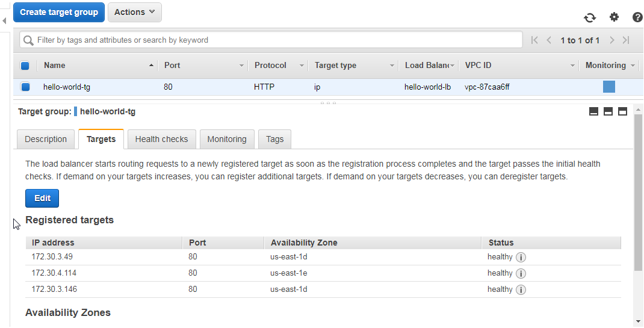Open the settings gear preferences
Screen dimensions: 644x328
tap(614, 17)
